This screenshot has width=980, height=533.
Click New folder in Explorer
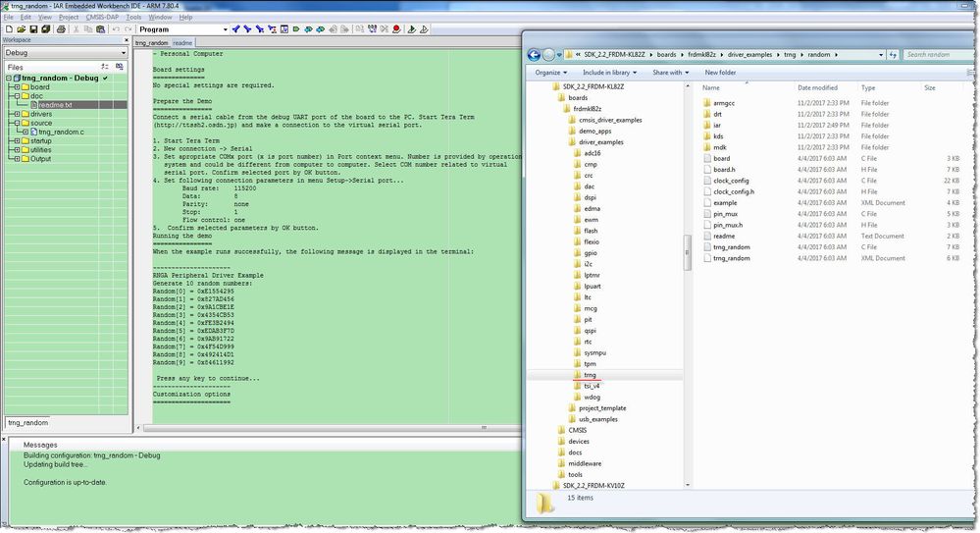tap(720, 73)
